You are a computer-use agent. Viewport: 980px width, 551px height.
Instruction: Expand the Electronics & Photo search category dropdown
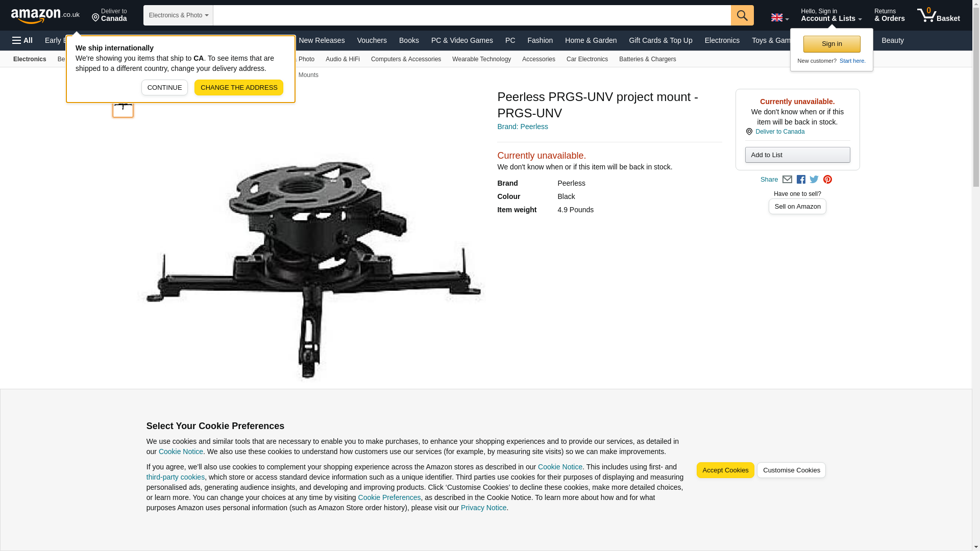click(x=178, y=15)
